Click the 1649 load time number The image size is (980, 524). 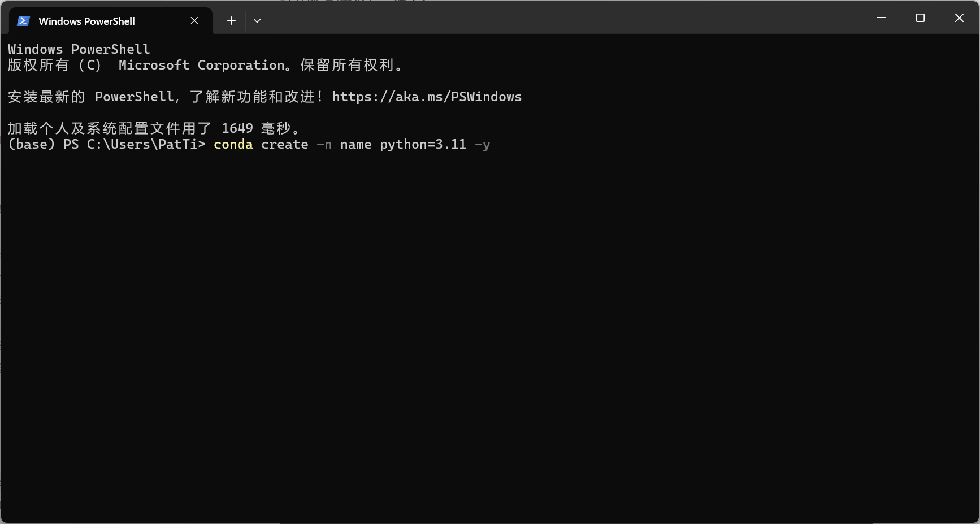[x=237, y=128]
